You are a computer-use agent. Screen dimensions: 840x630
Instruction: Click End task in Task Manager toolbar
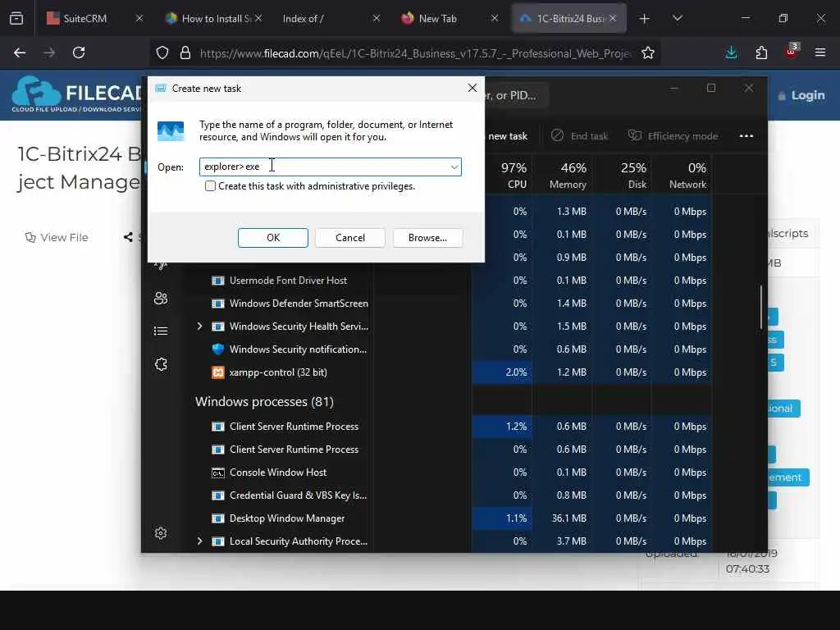(580, 136)
